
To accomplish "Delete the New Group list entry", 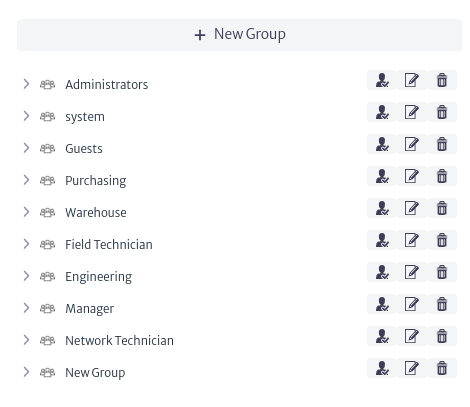I will coord(442,368).
